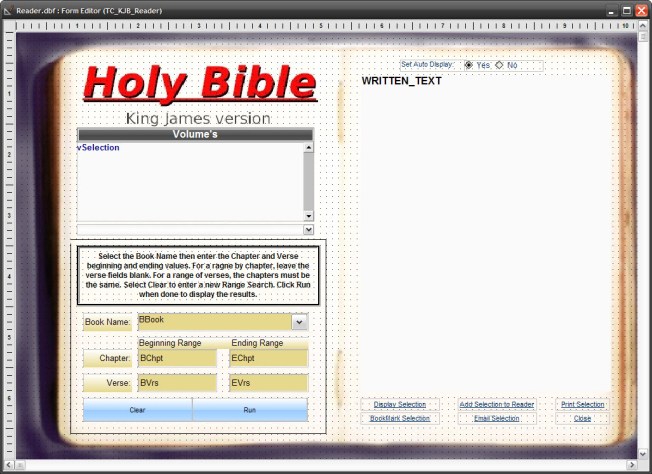Viewport: 652px width, 474px height.
Task: Click the Close link on the form
Action: 582,418
